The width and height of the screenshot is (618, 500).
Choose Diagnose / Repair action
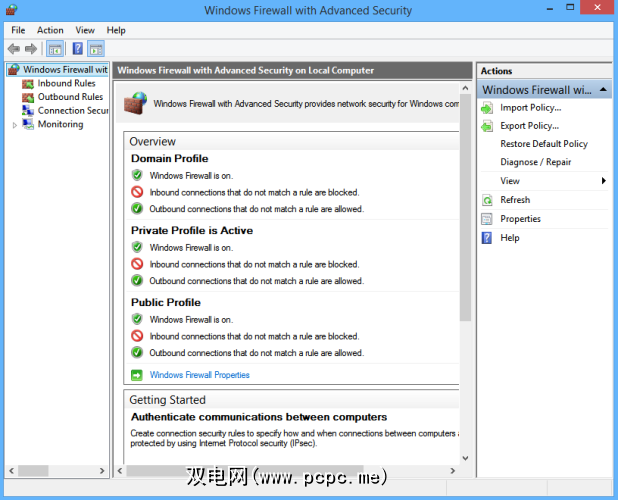(x=536, y=162)
